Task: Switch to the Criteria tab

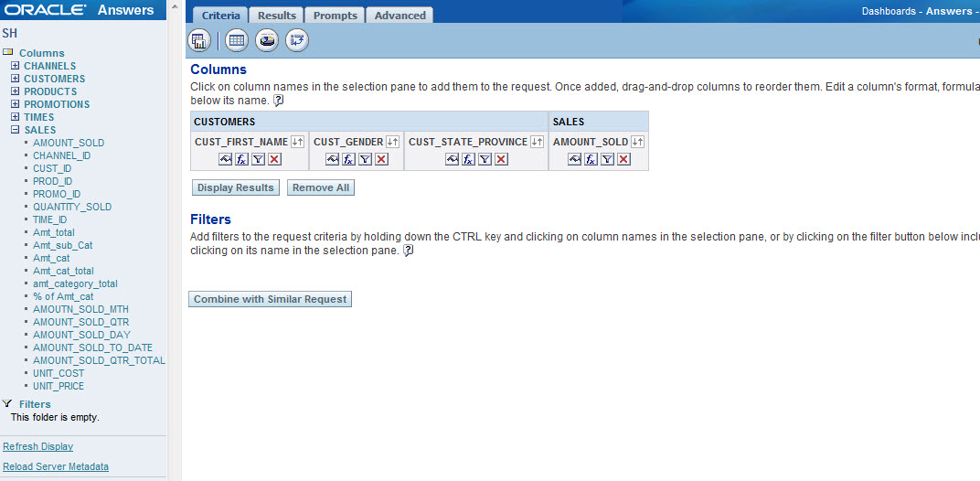Action: point(220,15)
